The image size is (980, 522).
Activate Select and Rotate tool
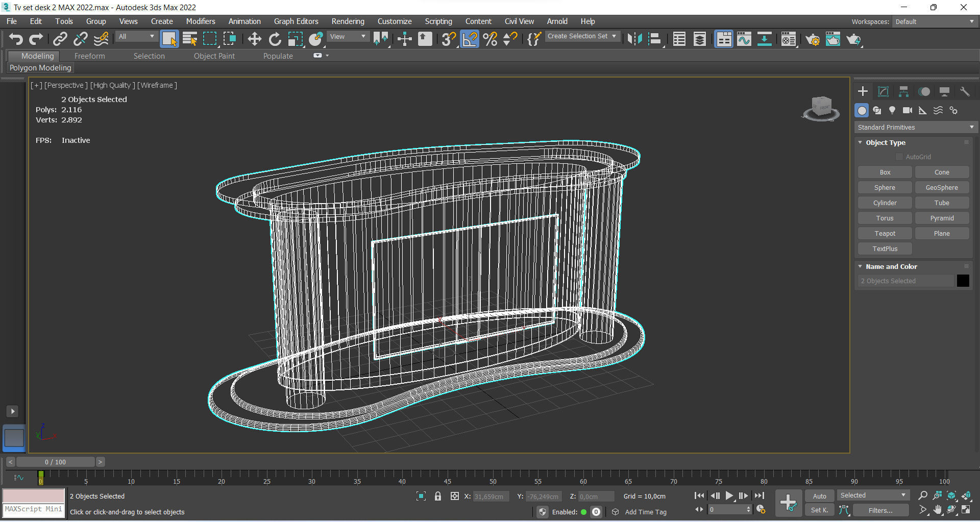tap(275, 39)
